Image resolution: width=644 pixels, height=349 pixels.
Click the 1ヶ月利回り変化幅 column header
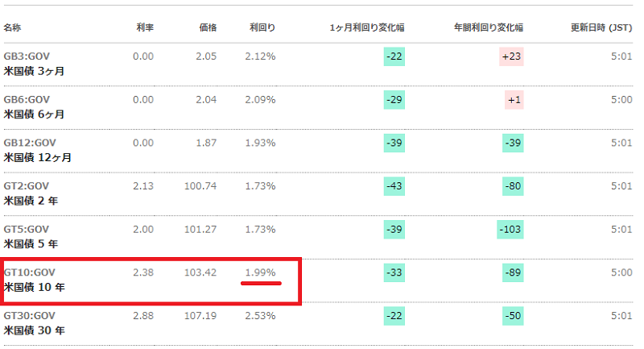(x=367, y=27)
